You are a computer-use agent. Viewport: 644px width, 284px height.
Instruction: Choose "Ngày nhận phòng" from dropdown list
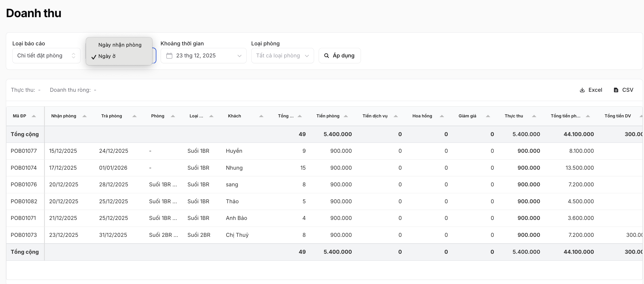[x=120, y=45]
